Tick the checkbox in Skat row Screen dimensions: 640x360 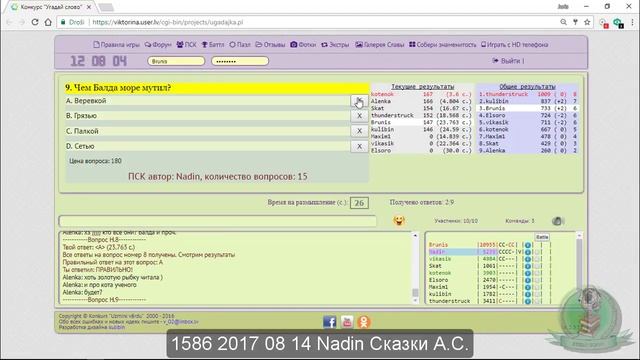click(537, 266)
